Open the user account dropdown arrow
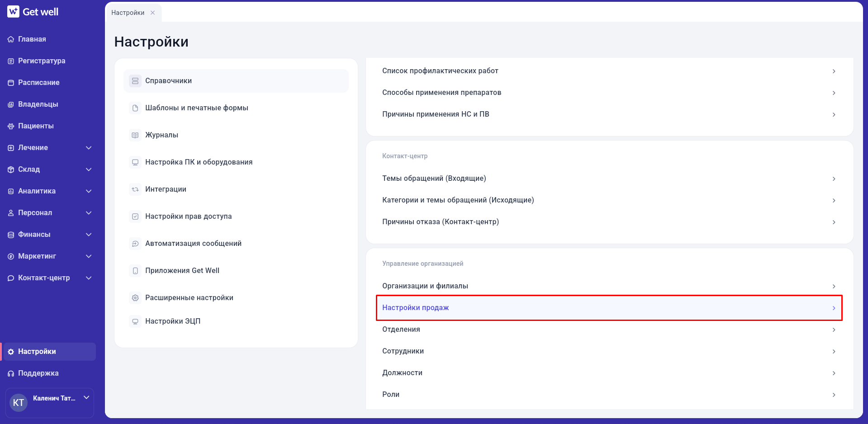This screenshot has height=424, width=868. [x=86, y=397]
